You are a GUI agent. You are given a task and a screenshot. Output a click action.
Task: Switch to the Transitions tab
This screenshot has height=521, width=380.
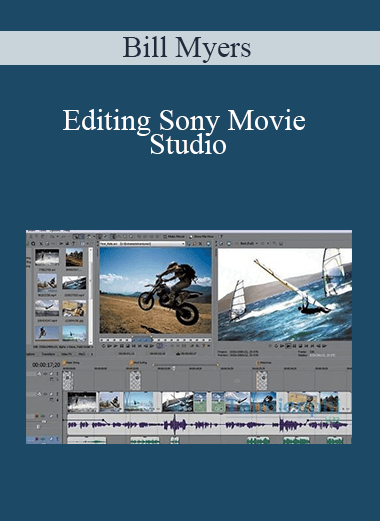pyautogui.click(x=48, y=354)
